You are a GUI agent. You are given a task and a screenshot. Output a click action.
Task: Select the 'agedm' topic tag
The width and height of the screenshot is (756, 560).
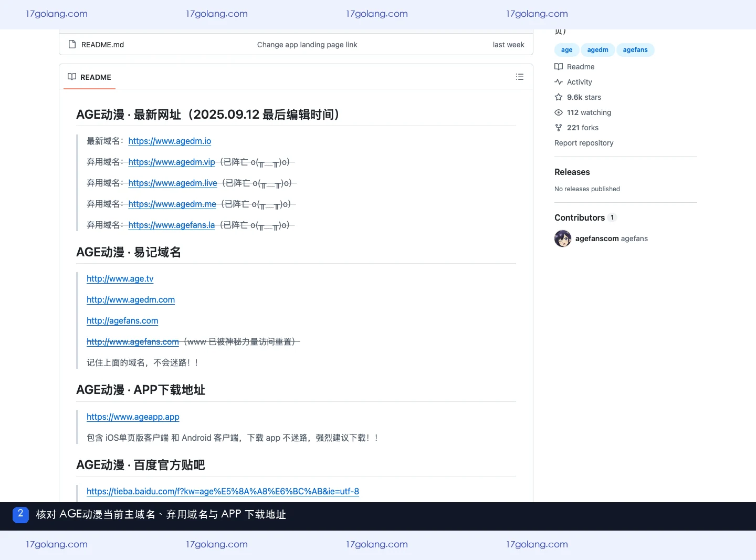point(597,50)
